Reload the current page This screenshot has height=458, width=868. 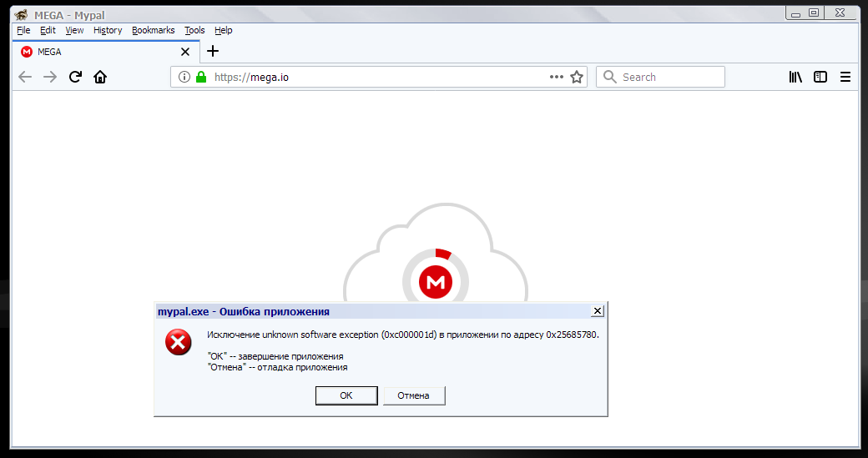pyautogui.click(x=75, y=77)
